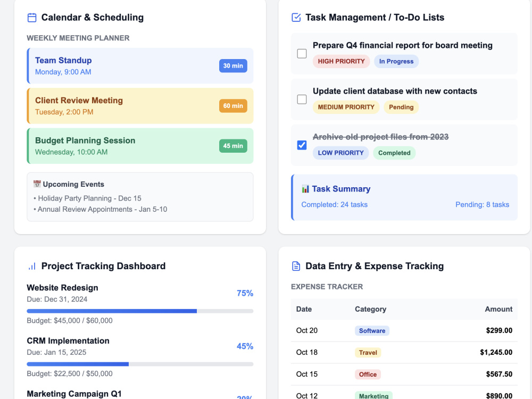Image resolution: width=532 pixels, height=399 pixels.
Task: Click the Amount column header
Action: point(498,309)
